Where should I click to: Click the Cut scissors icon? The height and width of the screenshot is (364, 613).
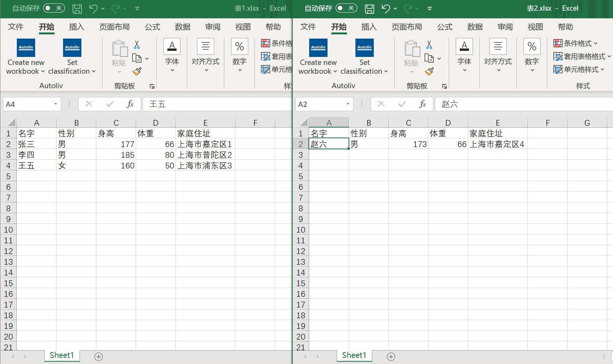pos(137,44)
